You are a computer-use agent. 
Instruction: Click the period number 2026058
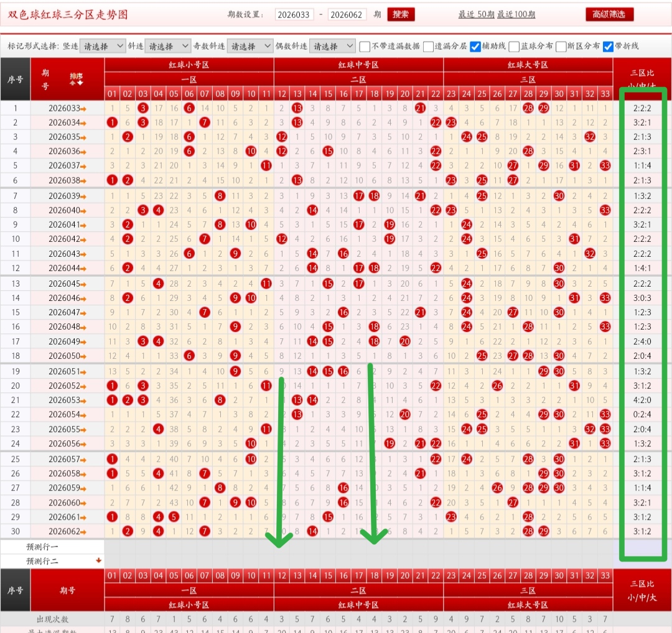64,473
